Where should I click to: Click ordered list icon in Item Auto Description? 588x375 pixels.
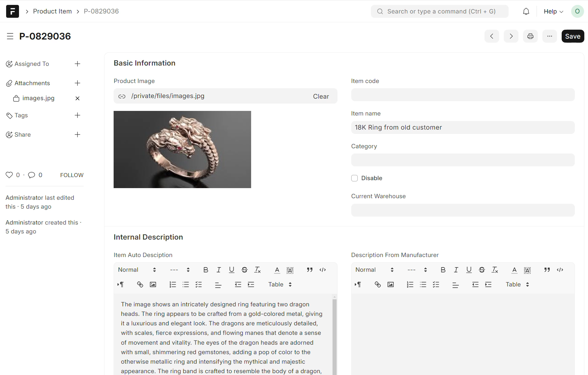click(x=173, y=284)
